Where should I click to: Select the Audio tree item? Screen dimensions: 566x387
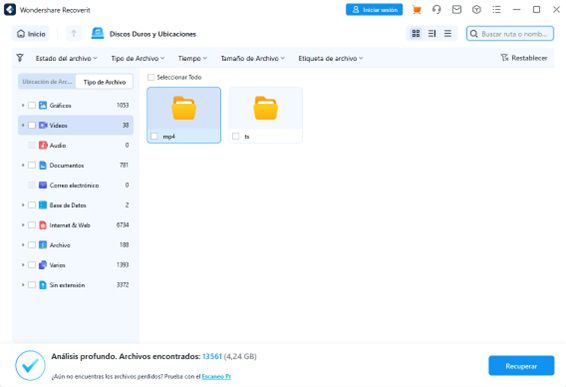(75, 145)
